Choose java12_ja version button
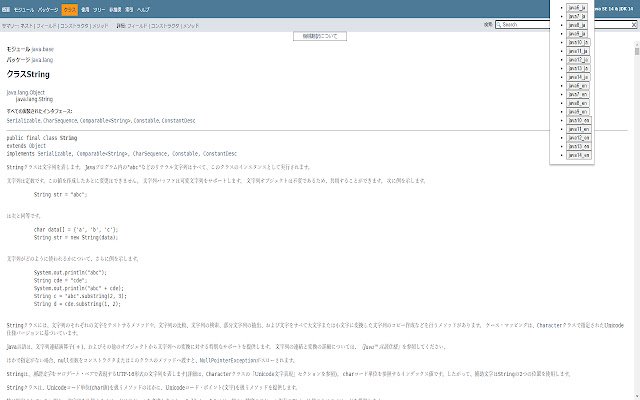Screen dimensions: 640x400 (x=578, y=60)
